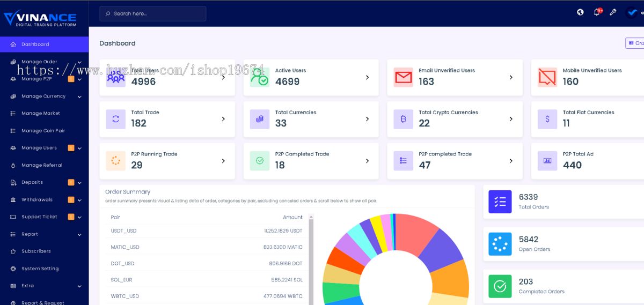644x305 pixels.
Task: Click the Completed Orders checkmark icon
Action: (500, 286)
